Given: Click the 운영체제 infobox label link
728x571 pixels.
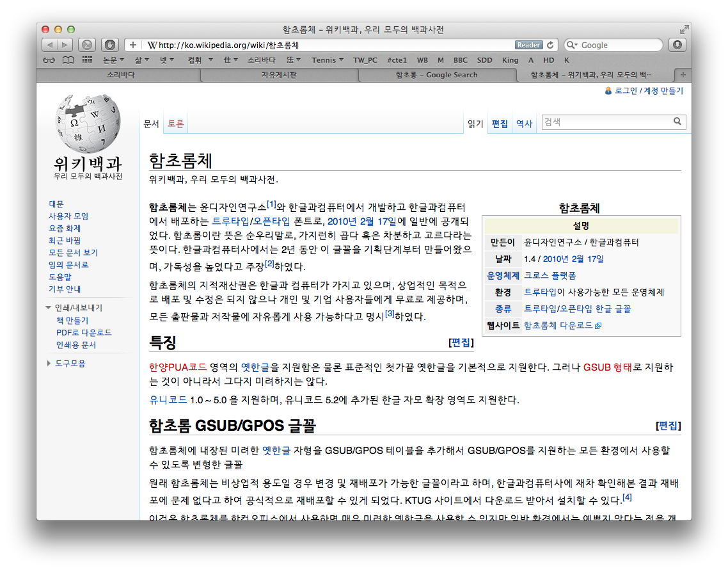Looking at the screenshot, I should [503, 275].
